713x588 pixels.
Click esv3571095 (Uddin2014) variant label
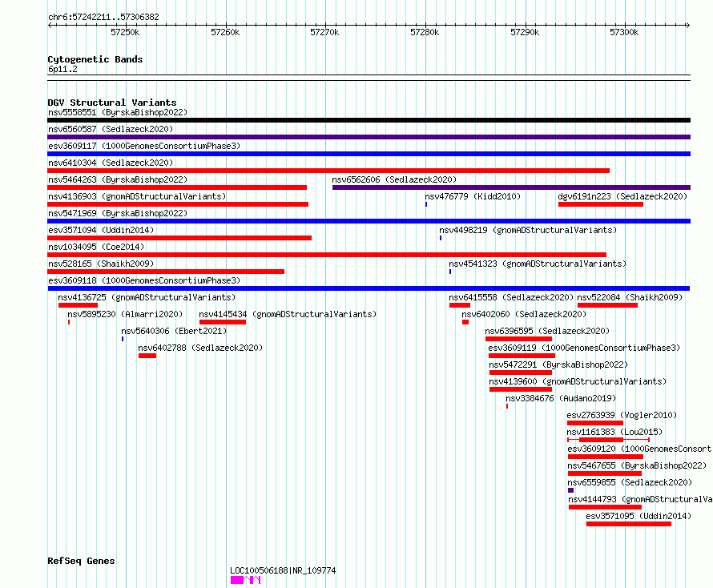click(x=638, y=516)
